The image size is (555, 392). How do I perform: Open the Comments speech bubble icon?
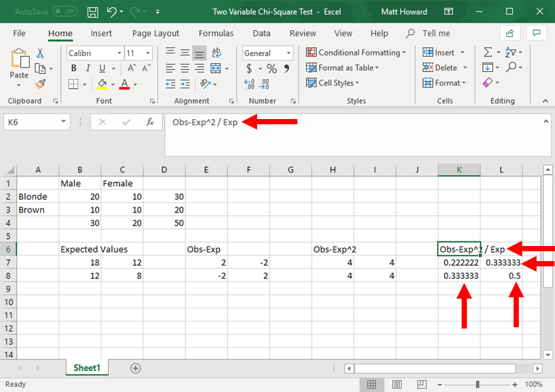(537, 34)
